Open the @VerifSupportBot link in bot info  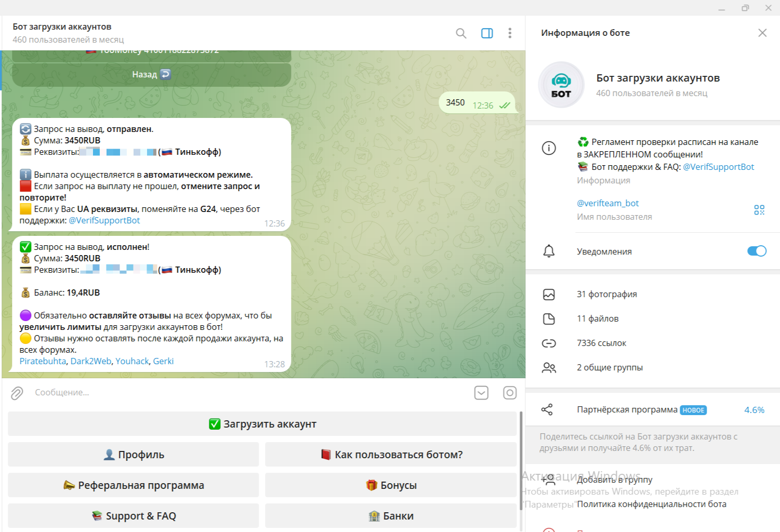[718, 167]
